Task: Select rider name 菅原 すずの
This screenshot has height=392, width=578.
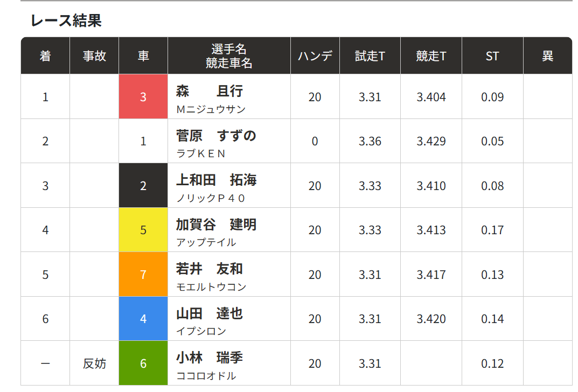Action: 216,136
